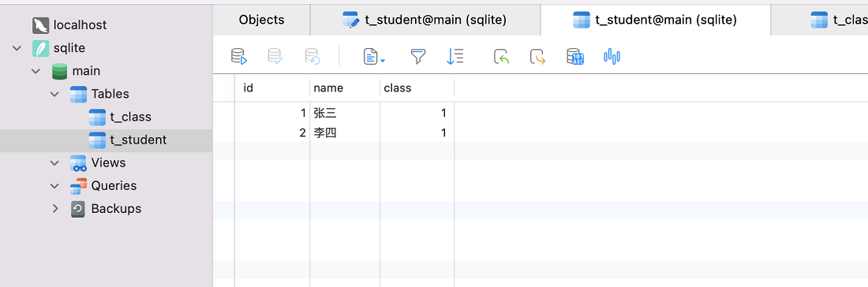
Task: Click the row selector beside 李四 row
Action: click(223, 132)
